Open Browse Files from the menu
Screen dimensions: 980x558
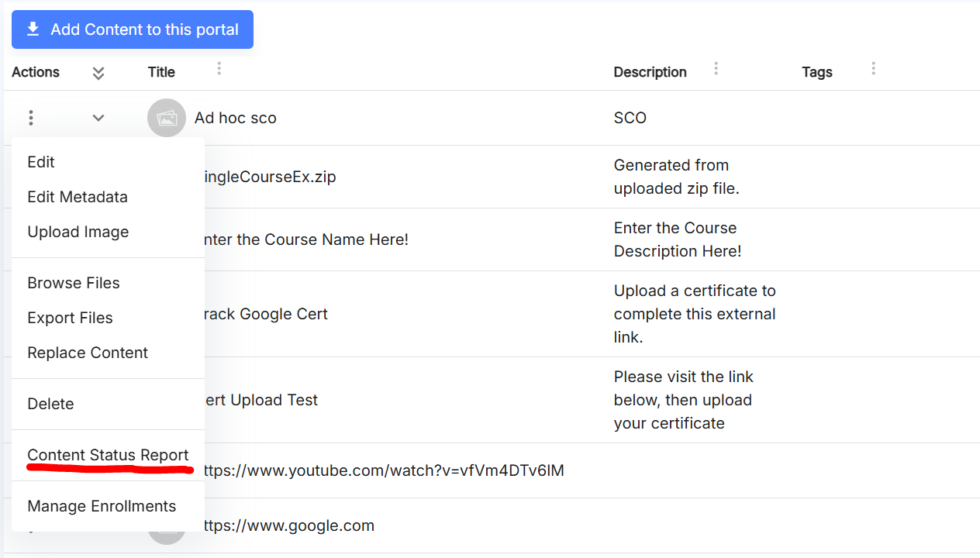tap(74, 283)
